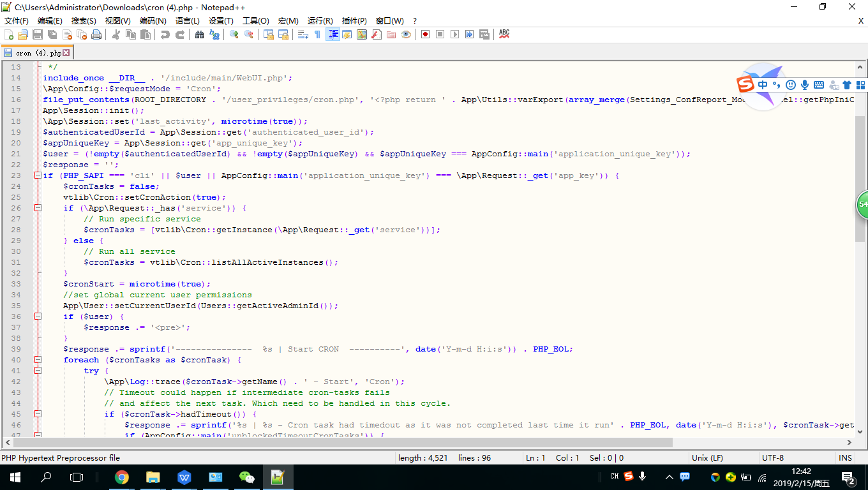This screenshot has width=868, height=490.
Task: Collapse the if PHP_SAPI block on line 23
Action: point(38,175)
